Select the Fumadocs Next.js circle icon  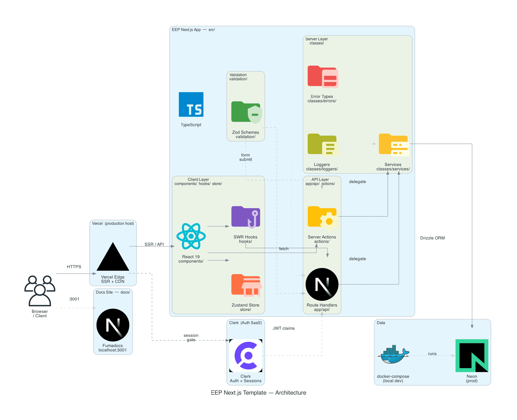coord(113,325)
